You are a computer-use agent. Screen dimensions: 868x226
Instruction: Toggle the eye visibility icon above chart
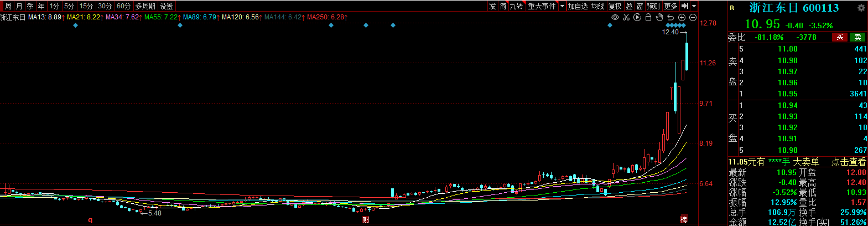coord(615,18)
